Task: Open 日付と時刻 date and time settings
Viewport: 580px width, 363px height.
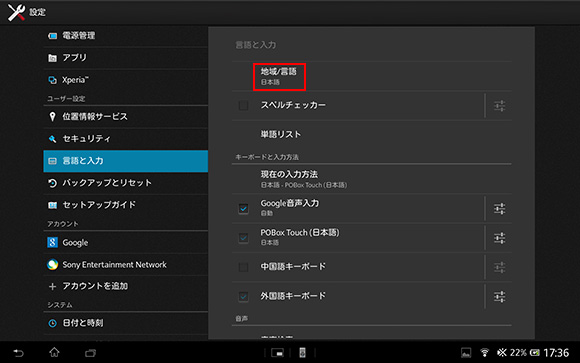Action: 125,323
